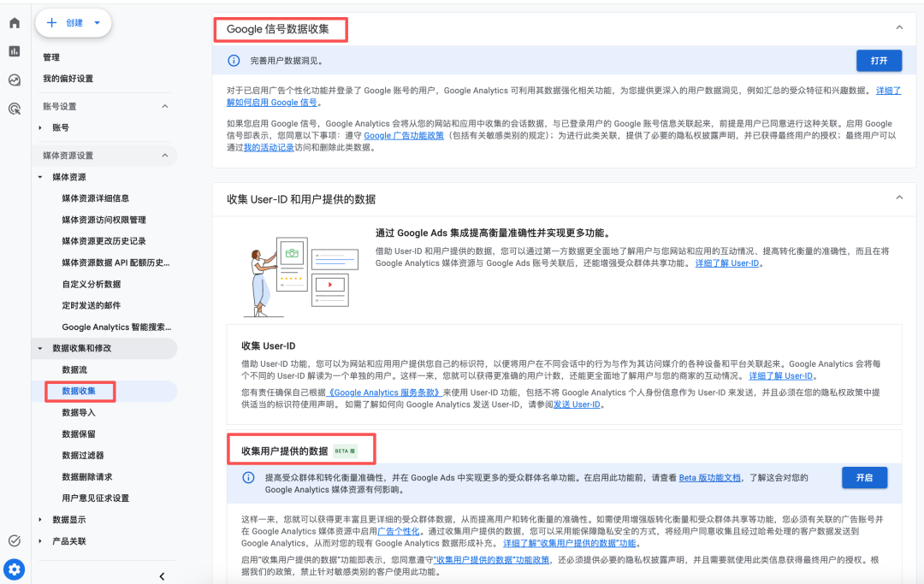The height and width of the screenshot is (584, 924).
Task: Click the 媒体资源设置 section header
Action: pyautogui.click(x=106, y=156)
